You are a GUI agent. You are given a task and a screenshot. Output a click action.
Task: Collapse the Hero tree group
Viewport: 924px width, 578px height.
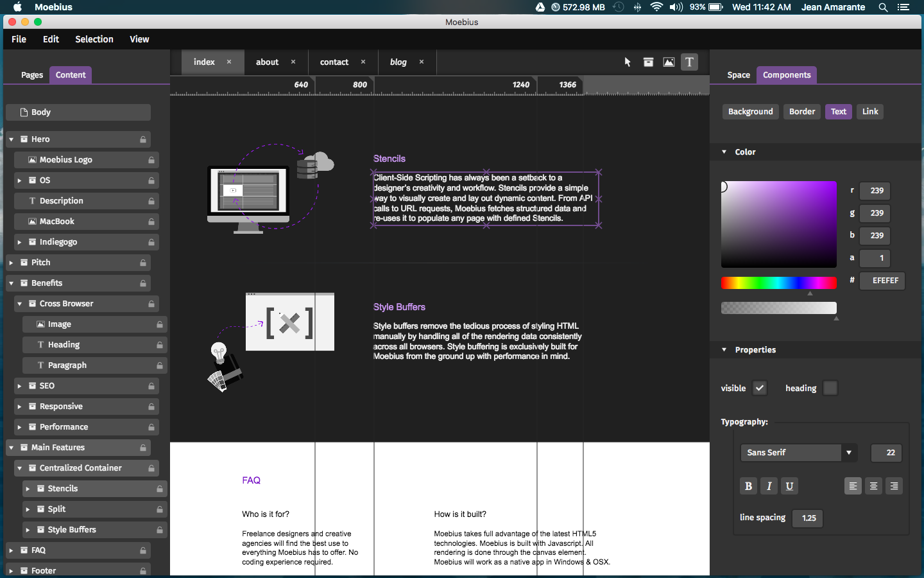[x=11, y=139]
